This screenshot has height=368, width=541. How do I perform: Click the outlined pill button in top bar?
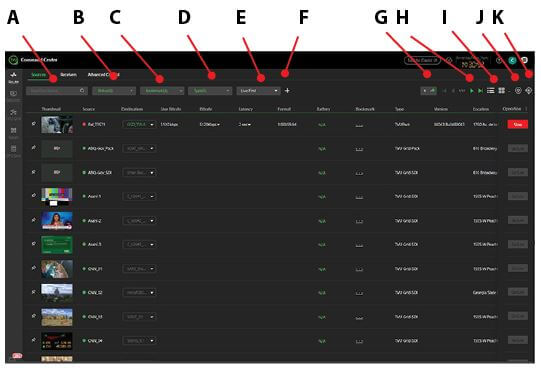pos(422,60)
